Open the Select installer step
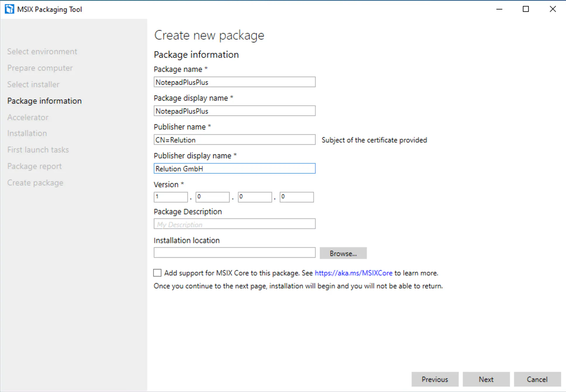Image resolution: width=566 pixels, height=392 pixels. [33, 84]
